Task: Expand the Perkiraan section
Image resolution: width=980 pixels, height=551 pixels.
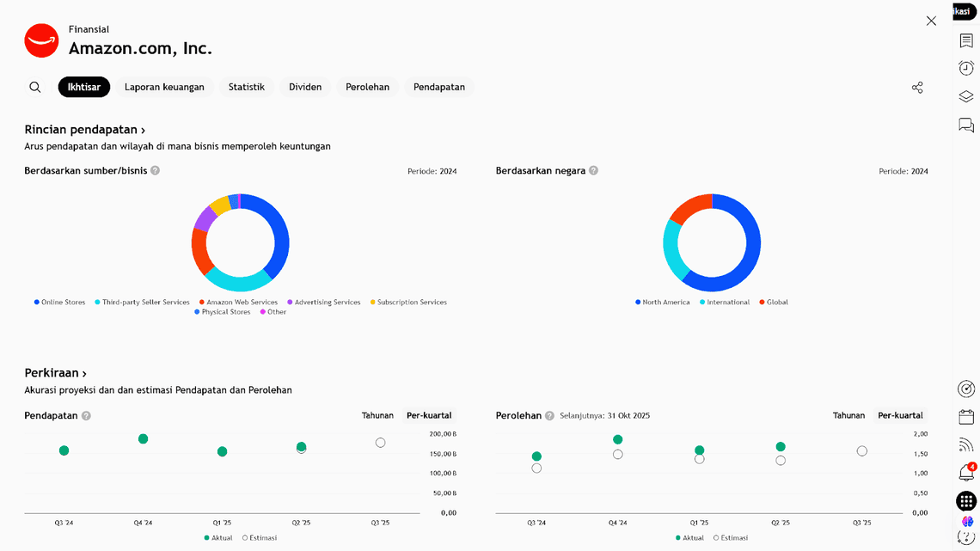Action: 56,373
